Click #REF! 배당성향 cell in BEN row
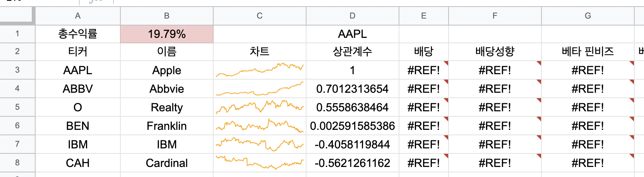The width and height of the screenshot is (644, 177). click(x=495, y=126)
